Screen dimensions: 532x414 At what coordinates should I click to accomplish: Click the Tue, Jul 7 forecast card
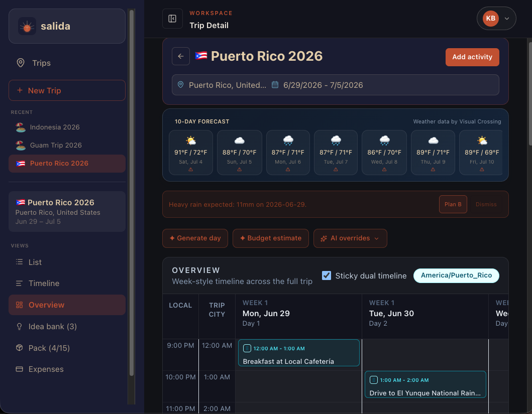pyautogui.click(x=336, y=153)
